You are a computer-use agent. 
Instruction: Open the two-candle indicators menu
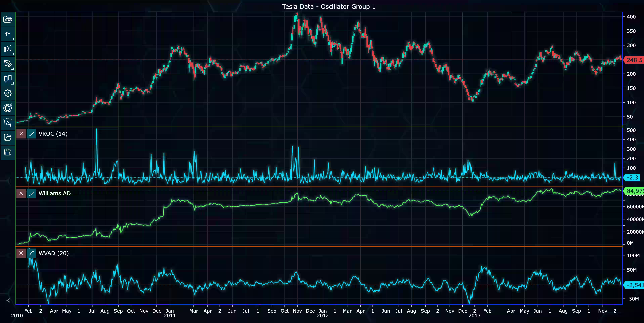coord(8,78)
